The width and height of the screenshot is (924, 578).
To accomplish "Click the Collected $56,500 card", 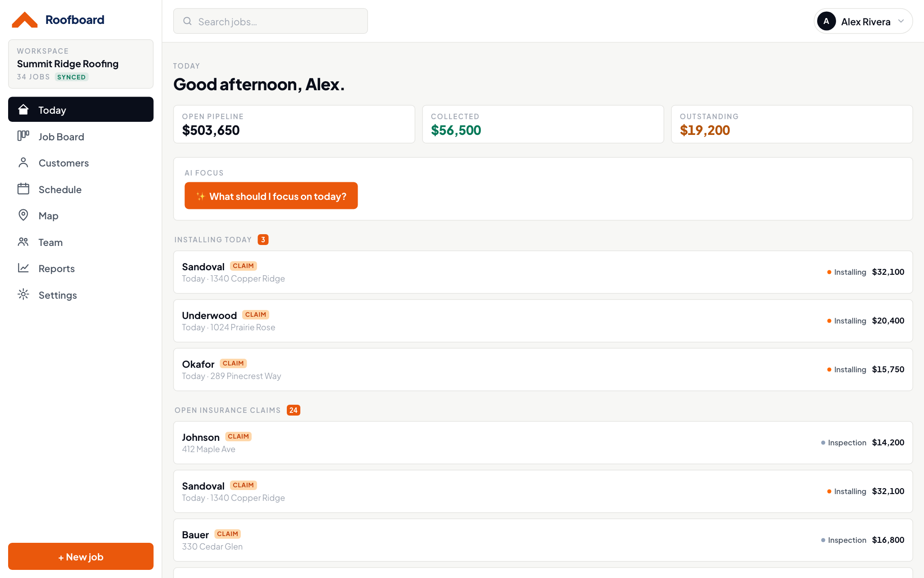I will click(543, 124).
